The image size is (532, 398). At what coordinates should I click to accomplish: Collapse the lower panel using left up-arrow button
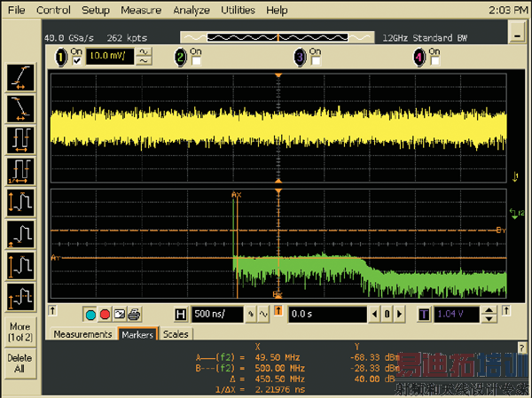[52, 310]
